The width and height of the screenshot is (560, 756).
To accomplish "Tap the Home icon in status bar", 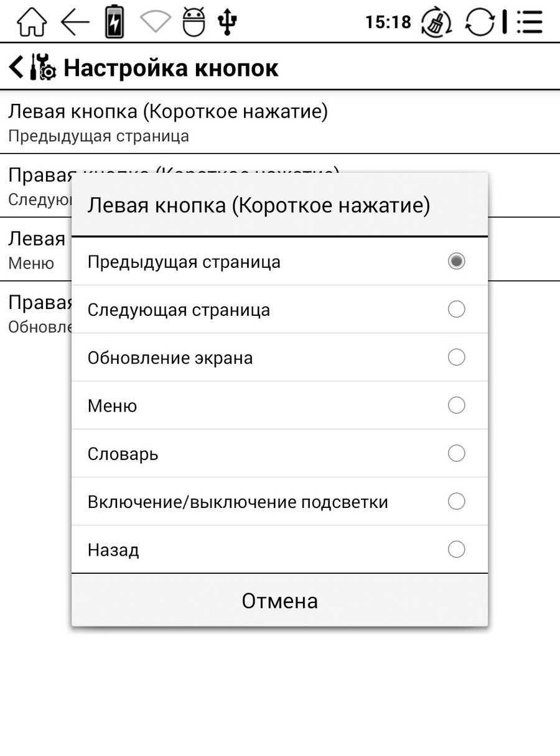I will 31,22.
